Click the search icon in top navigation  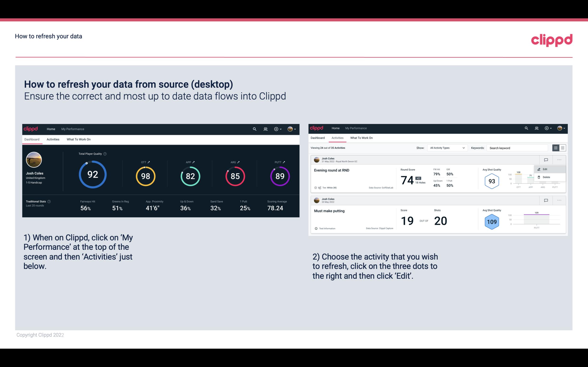(254, 129)
